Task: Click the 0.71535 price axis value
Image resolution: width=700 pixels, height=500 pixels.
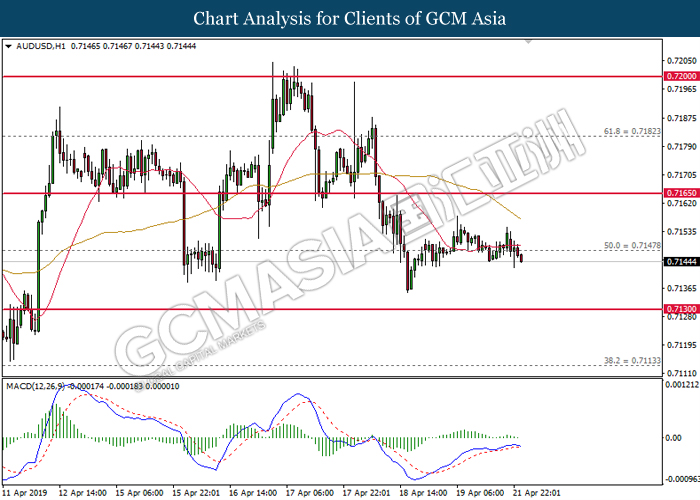Action: [681, 232]
